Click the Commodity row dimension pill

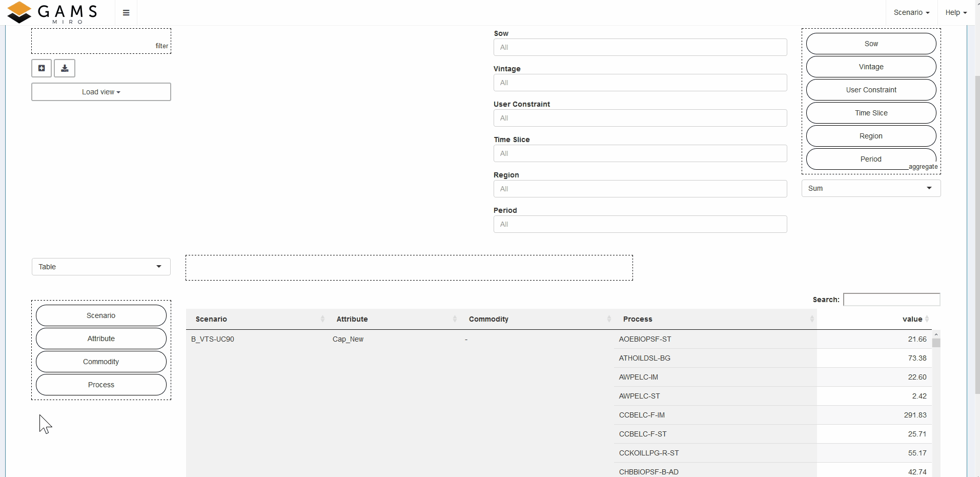(101, 362)
